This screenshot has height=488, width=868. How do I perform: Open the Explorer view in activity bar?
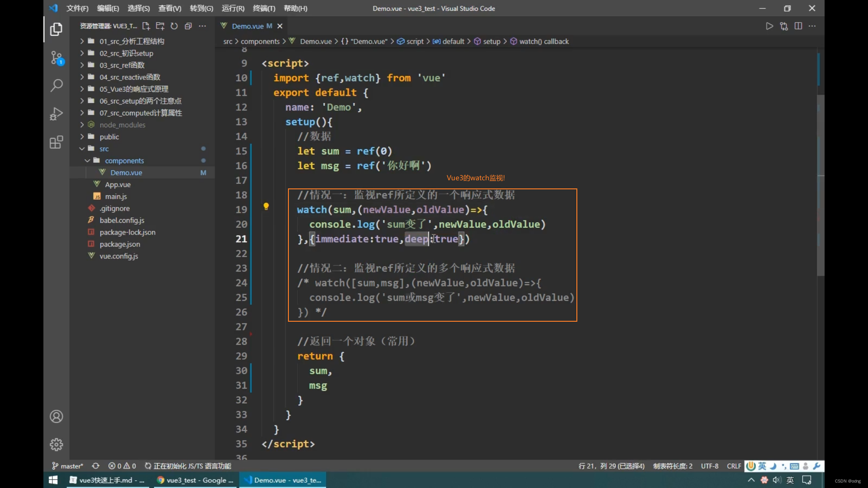(56, 29)
